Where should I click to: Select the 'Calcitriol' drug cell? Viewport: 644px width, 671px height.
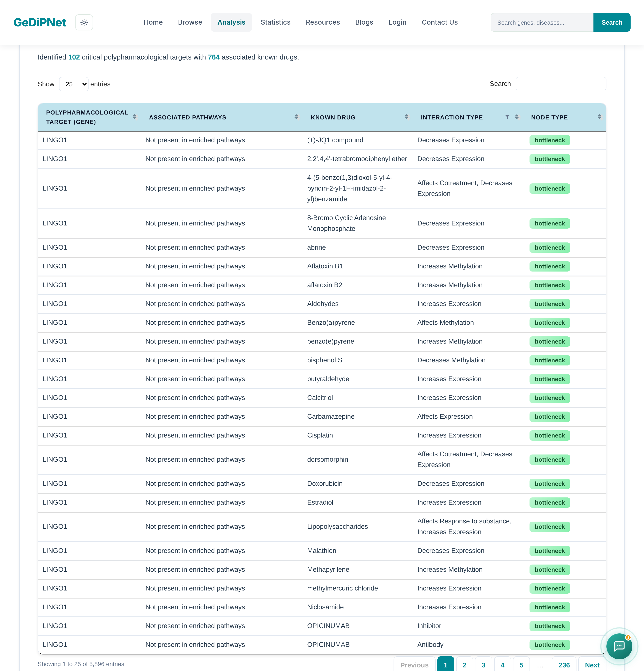(320, 398)
